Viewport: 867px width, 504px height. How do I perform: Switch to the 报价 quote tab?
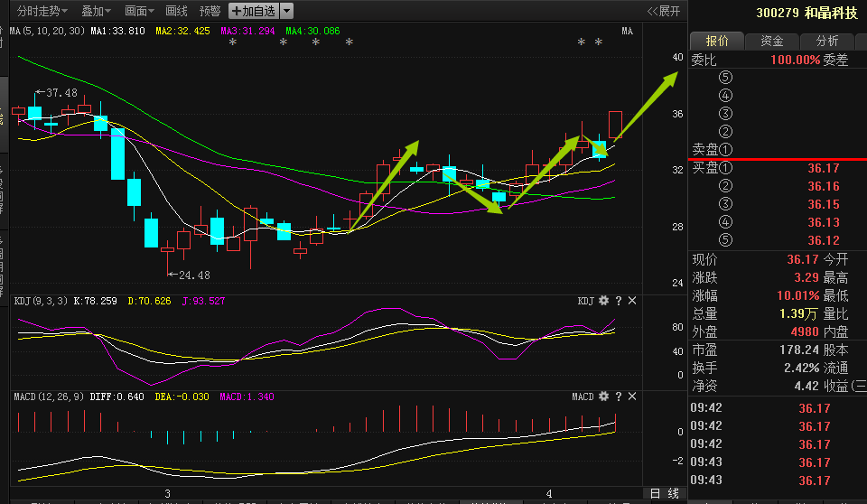(716, 41)
